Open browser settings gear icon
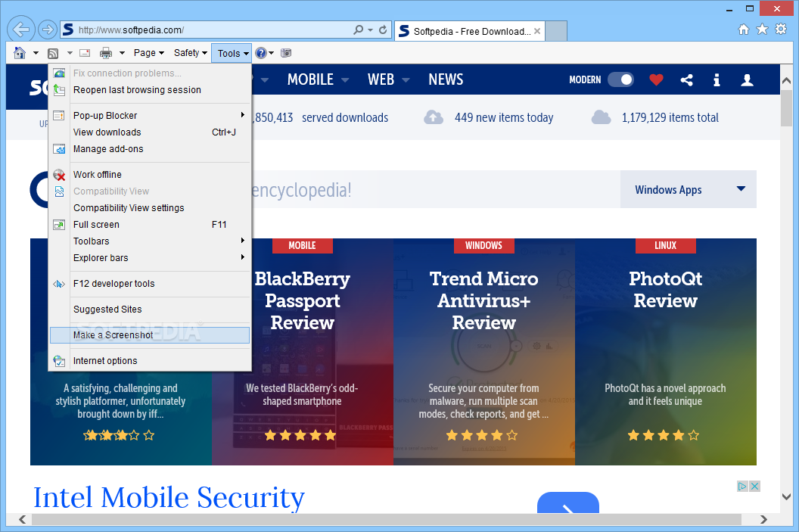Viewport: 799px width, 532px height. click(781, 29)
